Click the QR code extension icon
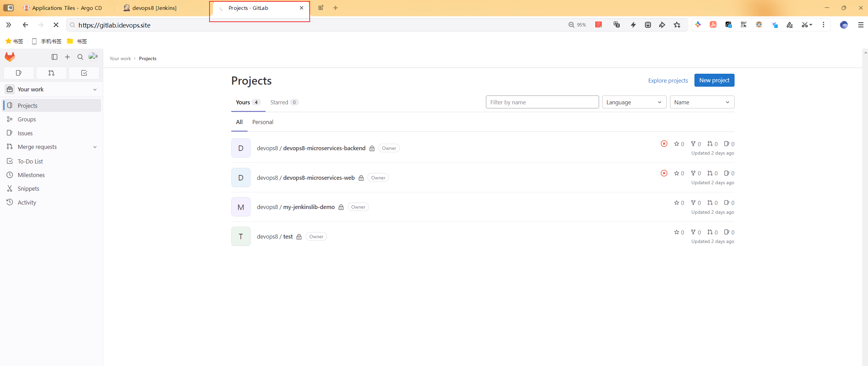This screenshot has width=868, height=366. 744,24
